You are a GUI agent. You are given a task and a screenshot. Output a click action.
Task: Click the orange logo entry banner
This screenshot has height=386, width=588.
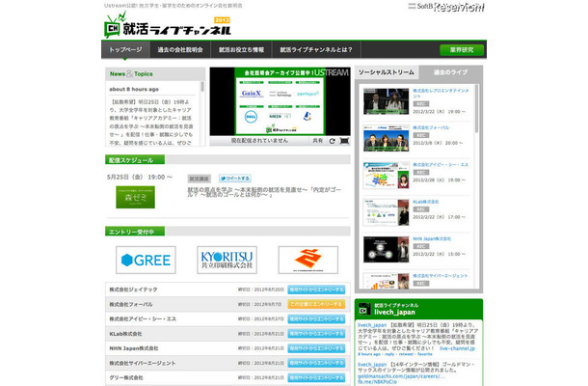308,260
